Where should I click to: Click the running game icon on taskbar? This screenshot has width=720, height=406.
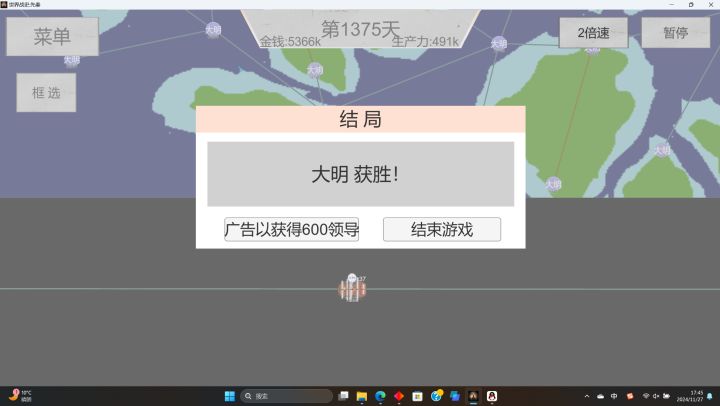tap(473, 396)
